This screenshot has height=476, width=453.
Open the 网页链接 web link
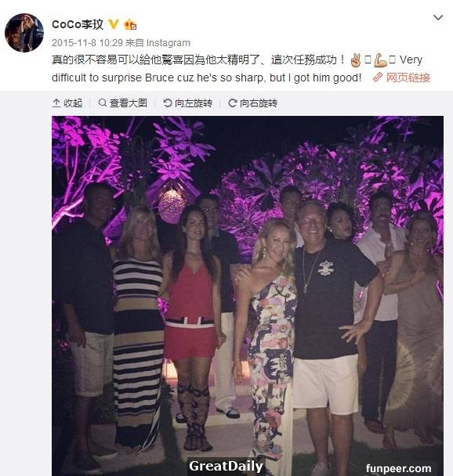click(x=408, y=78)
